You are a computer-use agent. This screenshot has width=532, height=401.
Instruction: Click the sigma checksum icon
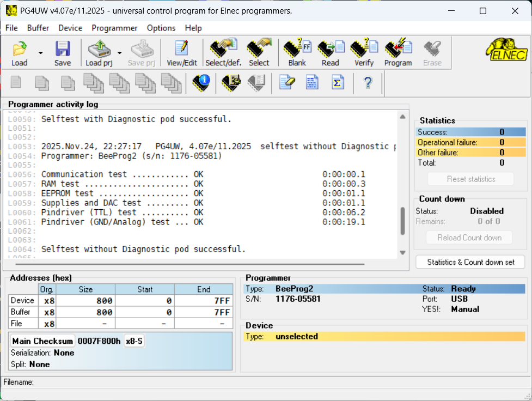[x=338, y=82]
